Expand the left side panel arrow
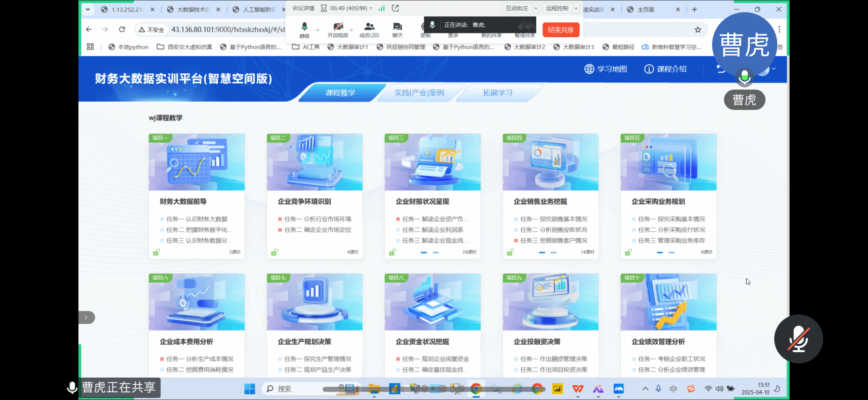This screenshot has height=400, width=868. coord(86,317)
